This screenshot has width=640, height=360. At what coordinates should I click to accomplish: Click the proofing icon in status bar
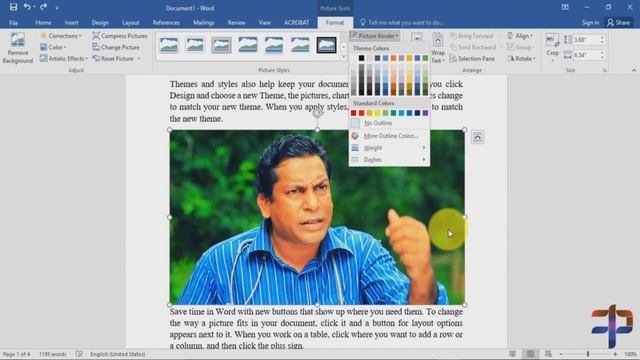point(79,354)
